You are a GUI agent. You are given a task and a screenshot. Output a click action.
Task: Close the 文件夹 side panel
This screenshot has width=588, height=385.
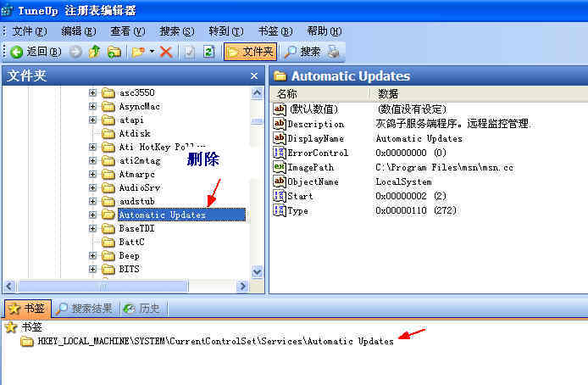point(254,75)
